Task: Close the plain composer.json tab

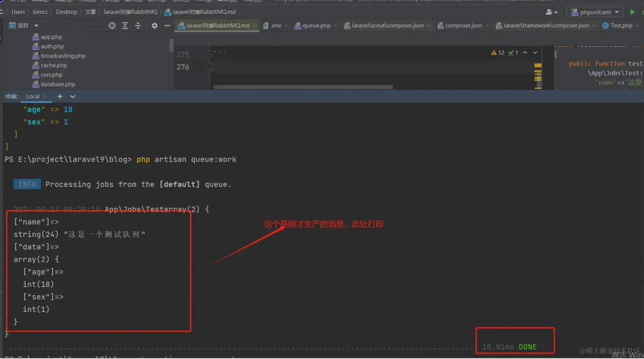Action: [487, 26]
